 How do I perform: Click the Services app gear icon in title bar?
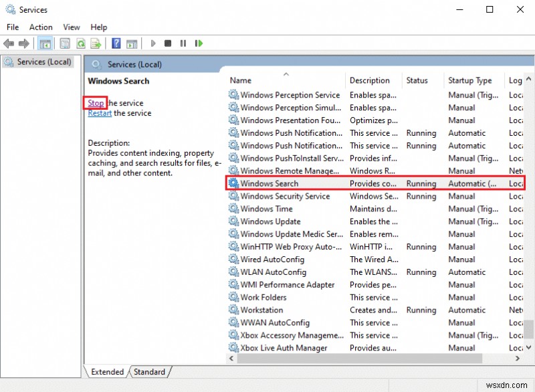tap(11, 9)
